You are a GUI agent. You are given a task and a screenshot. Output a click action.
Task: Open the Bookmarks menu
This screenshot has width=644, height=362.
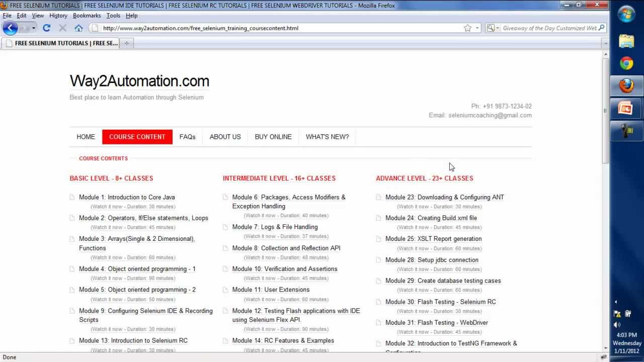[x=87, y=16]
